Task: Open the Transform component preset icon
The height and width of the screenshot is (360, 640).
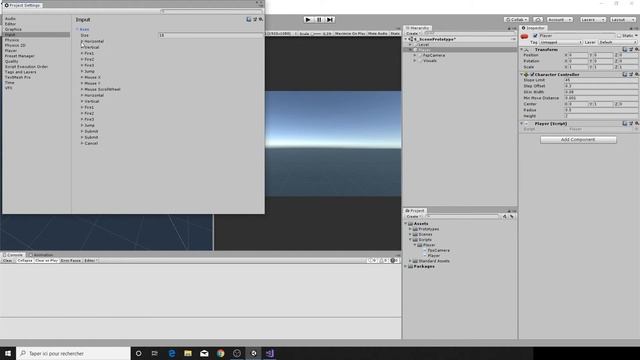Action: 631,49
